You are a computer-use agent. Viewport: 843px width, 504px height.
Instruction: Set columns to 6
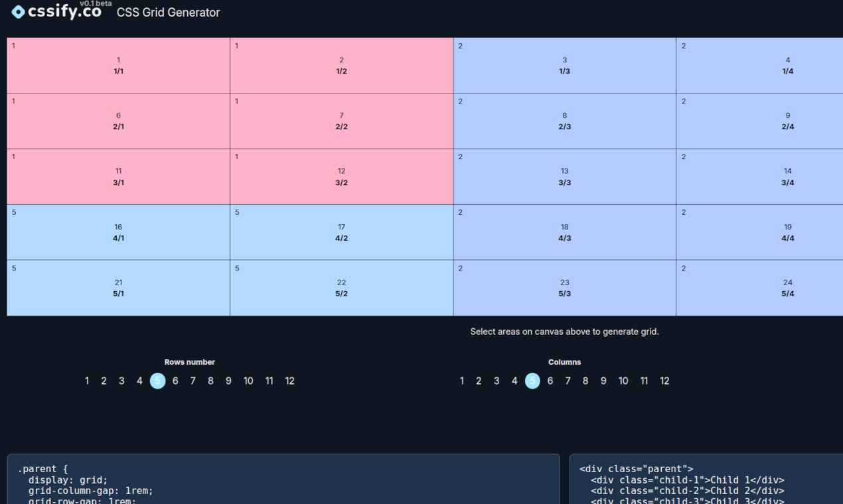point(550,381)
